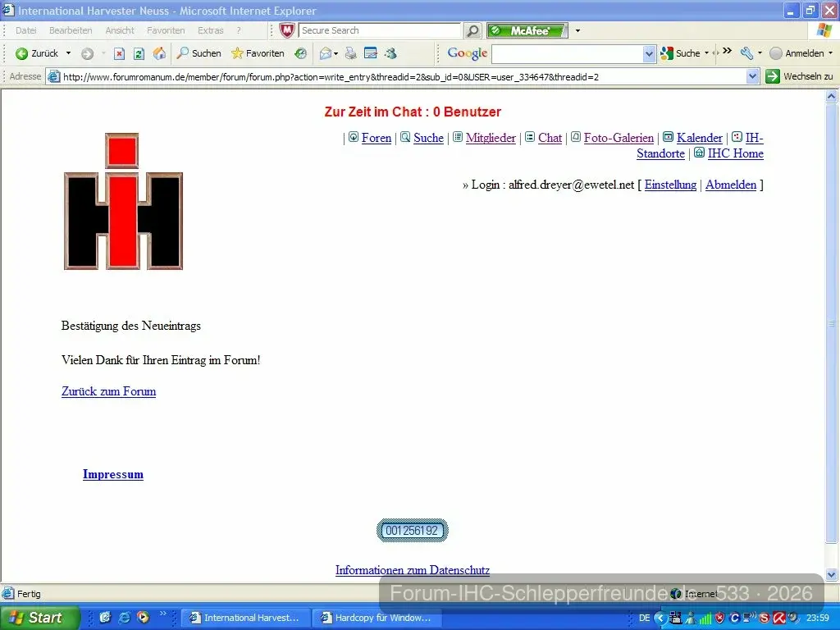Open the Ansicht menu
840x630 pixels.
pos(120,30)
